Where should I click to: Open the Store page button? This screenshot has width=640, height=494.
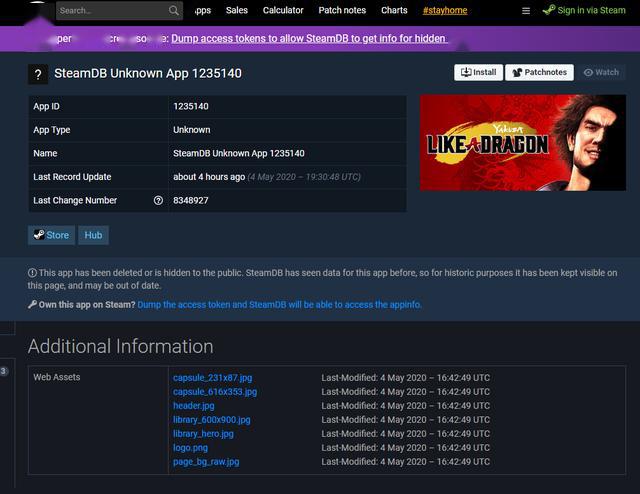click(x=51, y=235)
